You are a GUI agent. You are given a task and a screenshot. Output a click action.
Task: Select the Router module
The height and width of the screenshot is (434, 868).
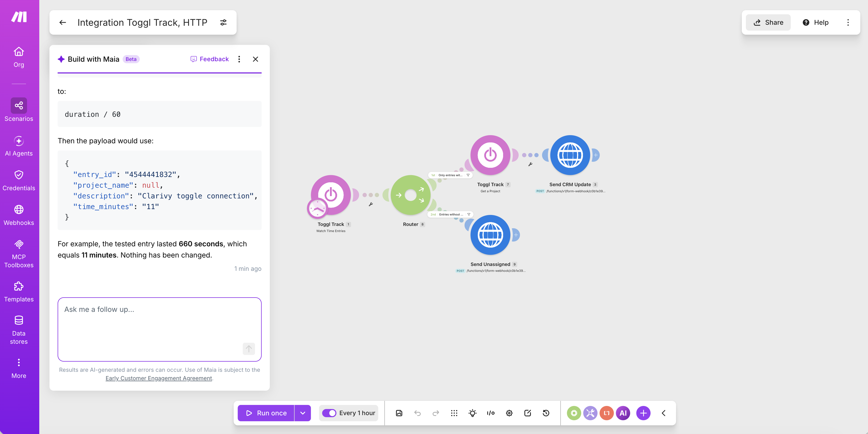tap(411, 195)
